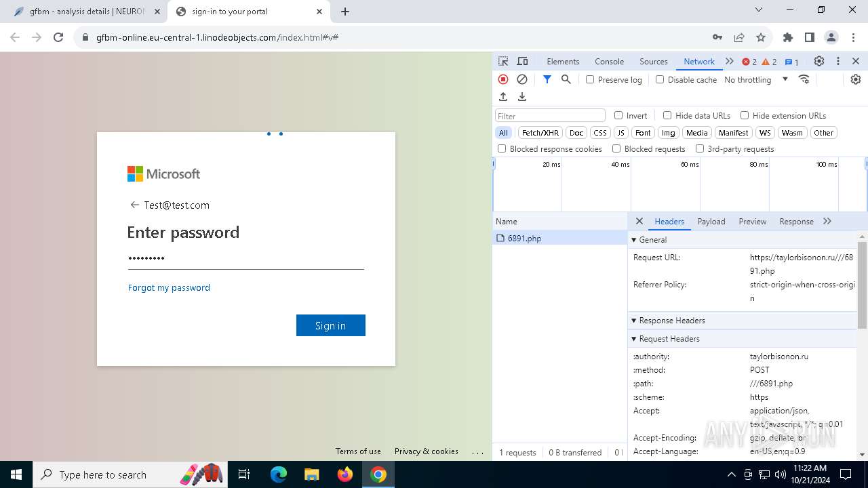Bookmark this tab with star icon
Image resolution: width=868 pixels, height=488 pixels.
761,37
